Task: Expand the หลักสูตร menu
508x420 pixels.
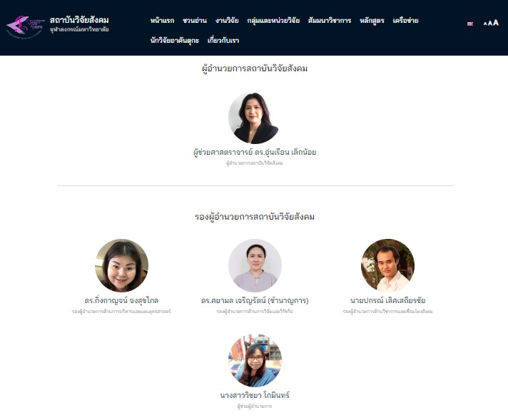Action: pos(372,21)
